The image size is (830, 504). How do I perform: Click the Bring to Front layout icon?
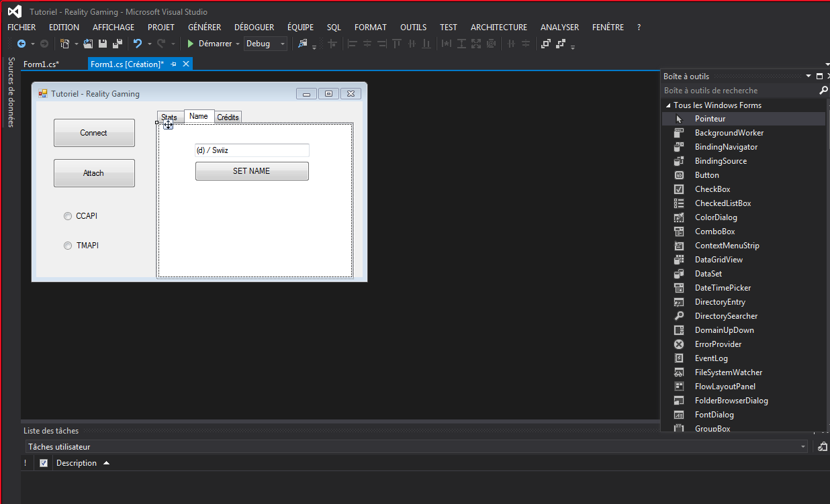click(x=546, y=44)
